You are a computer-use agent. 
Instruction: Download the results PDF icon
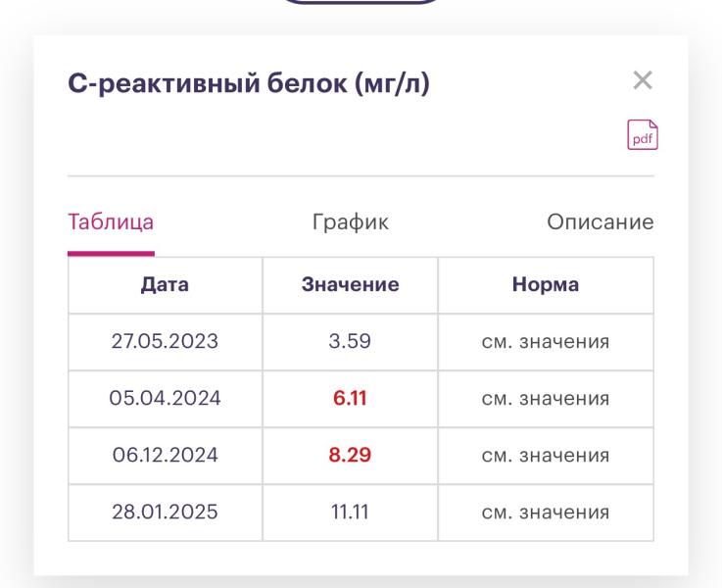pos(643,135)
